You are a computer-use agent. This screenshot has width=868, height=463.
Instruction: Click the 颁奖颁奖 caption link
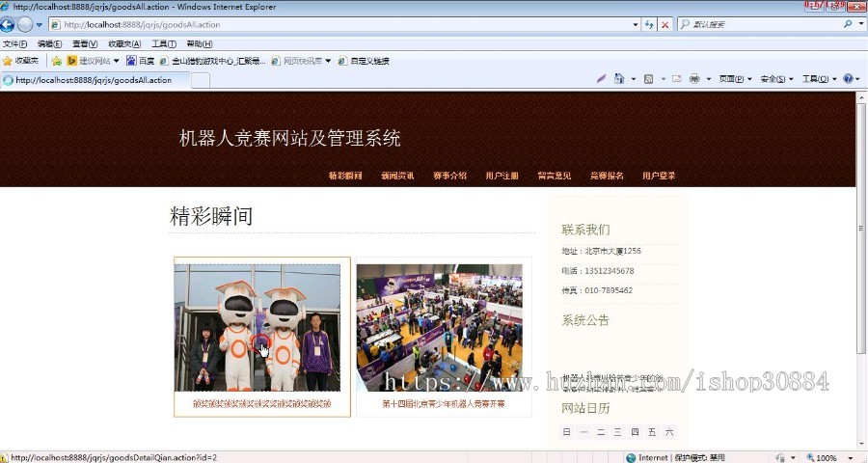(x=261, y=404)
